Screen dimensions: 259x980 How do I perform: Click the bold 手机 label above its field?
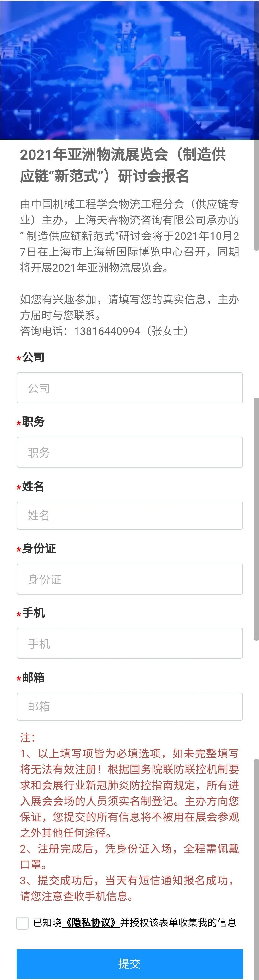(33, 613)
